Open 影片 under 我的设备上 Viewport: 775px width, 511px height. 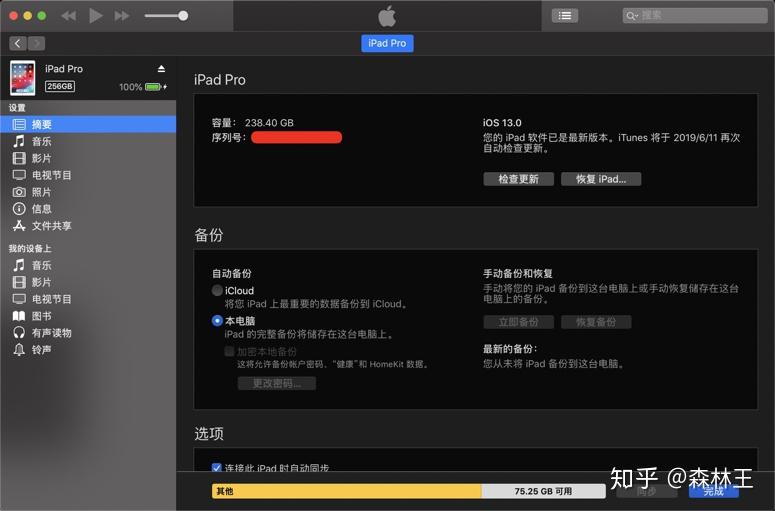88,282
